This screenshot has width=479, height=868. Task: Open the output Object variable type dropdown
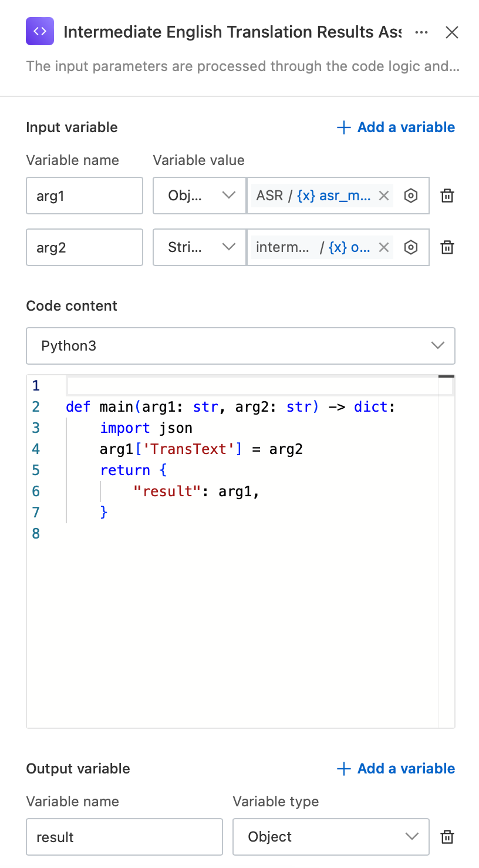click(x=331, y=837)
